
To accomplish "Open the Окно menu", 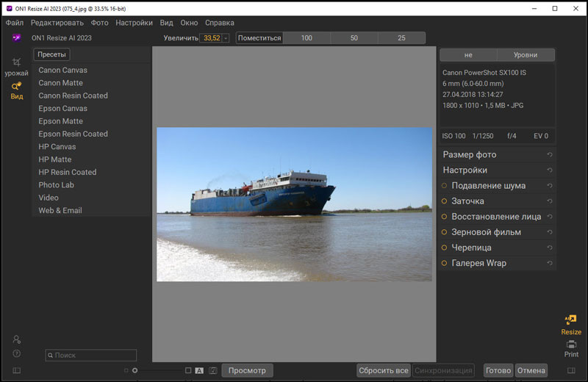I will click(x=189, y=23).
